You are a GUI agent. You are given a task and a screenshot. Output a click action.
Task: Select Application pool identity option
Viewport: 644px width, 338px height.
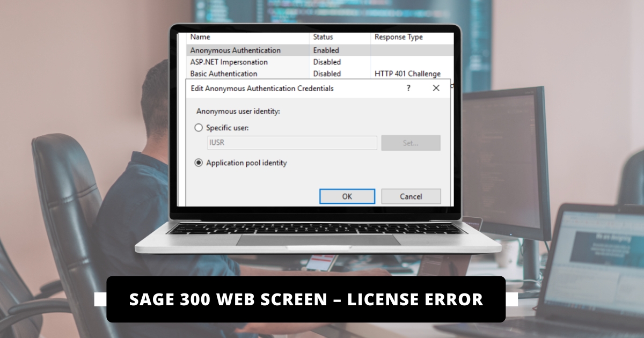(x=199, y=163)
